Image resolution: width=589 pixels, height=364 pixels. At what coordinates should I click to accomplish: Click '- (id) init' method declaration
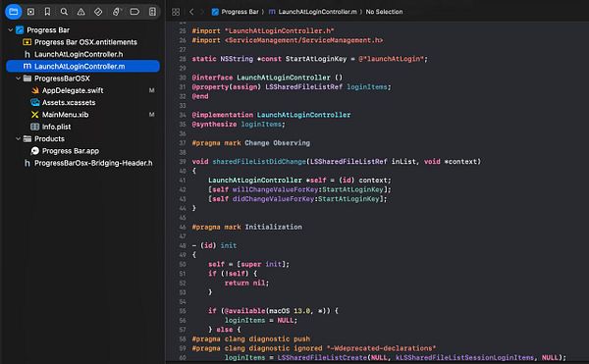click(x=214, y=245)
